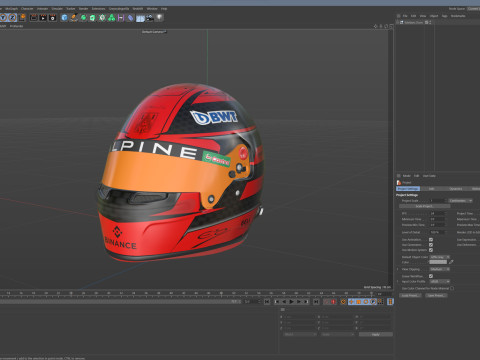Click the Keyframe Selection motion icon
The image size is (480, 360).
coord(343,302)
